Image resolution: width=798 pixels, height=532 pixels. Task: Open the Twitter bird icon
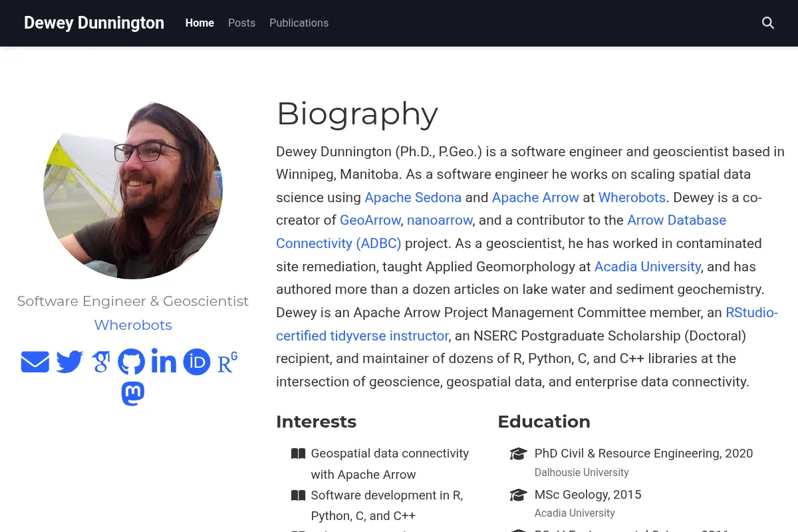tap(70, 362)
